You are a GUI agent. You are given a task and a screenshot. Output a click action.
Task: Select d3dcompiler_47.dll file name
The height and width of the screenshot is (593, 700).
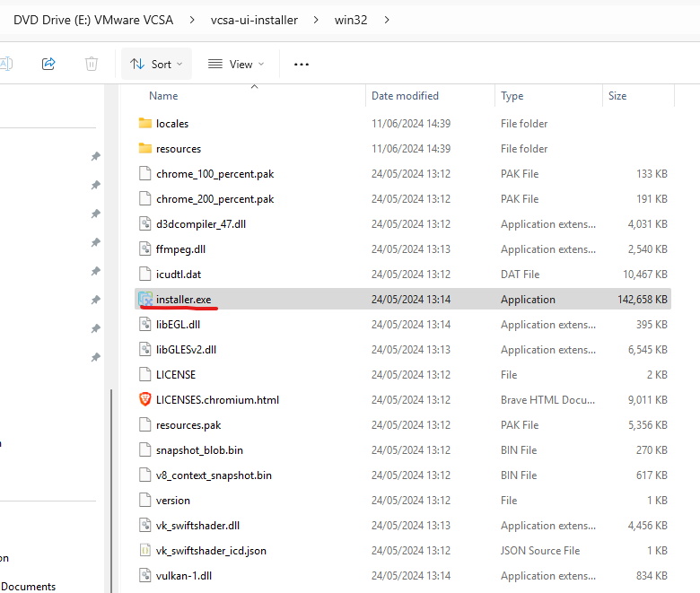pos(201,224)
